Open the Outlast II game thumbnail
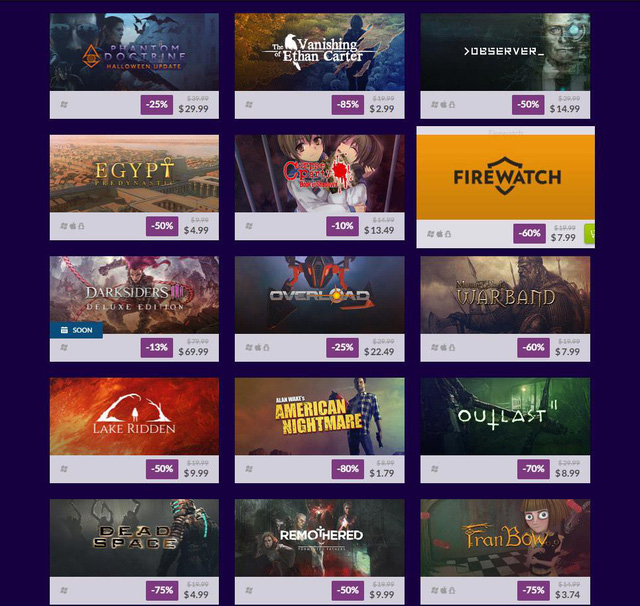640x606 pixels. (x=505, y=416)
